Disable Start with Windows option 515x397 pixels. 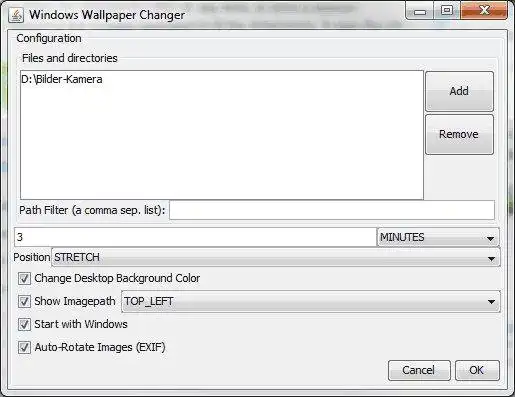click(x=24, y=324)
